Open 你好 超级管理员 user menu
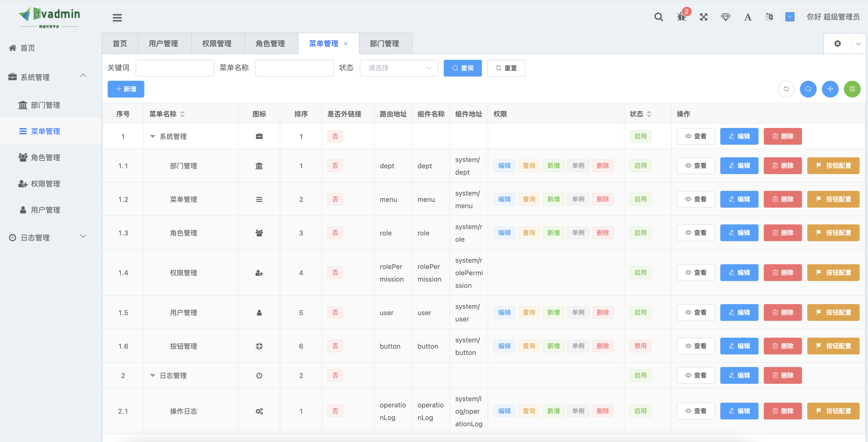Image resolution: width=868 pixels, height=442 pixels. tap(833, 17)
